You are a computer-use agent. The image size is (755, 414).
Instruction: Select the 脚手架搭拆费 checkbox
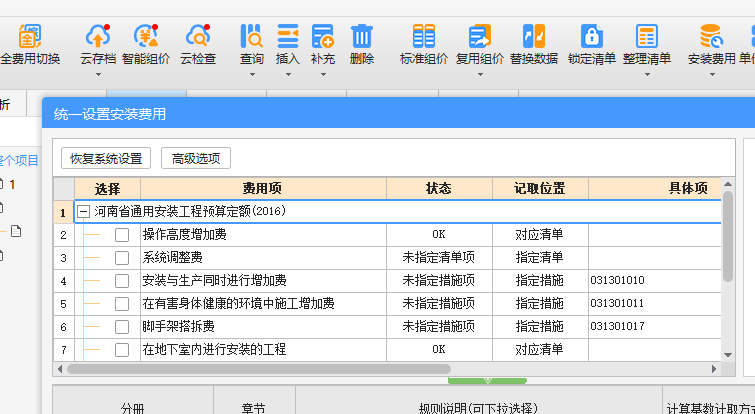[122, 327]
